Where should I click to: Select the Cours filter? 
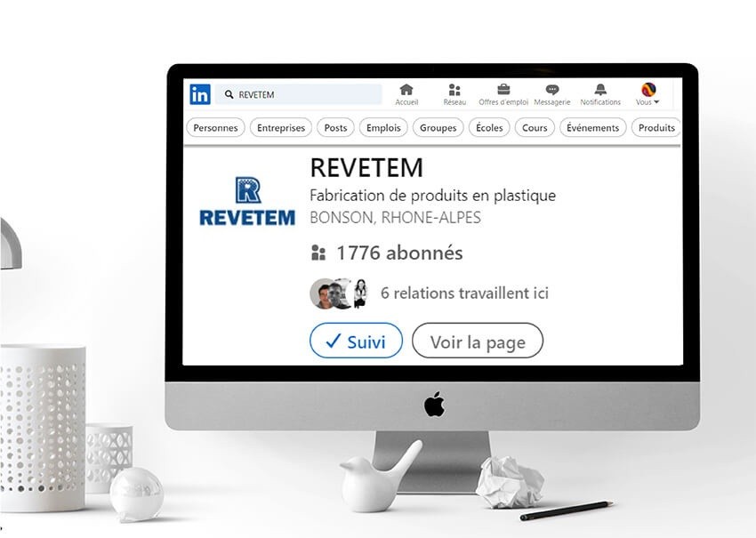pyautogui.click(x=535, y=128)
